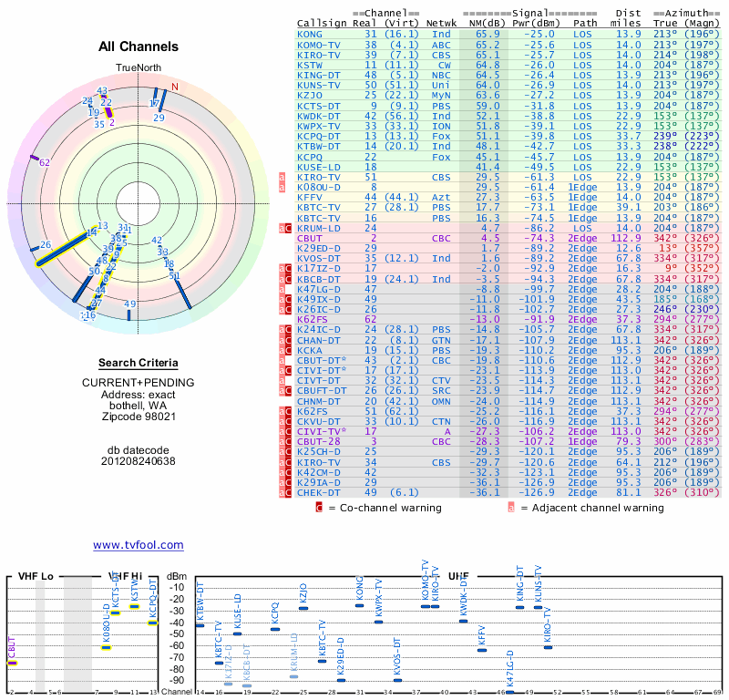Screen dimensions: 729x700
Task: Click the KSTW marker in VHF Hi chart
Action: point(134,606)
